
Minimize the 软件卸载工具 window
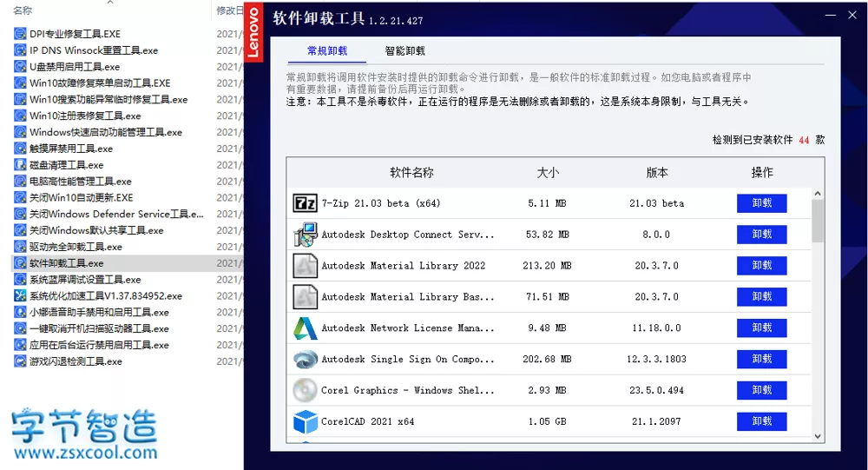click(x=831, y=16)
